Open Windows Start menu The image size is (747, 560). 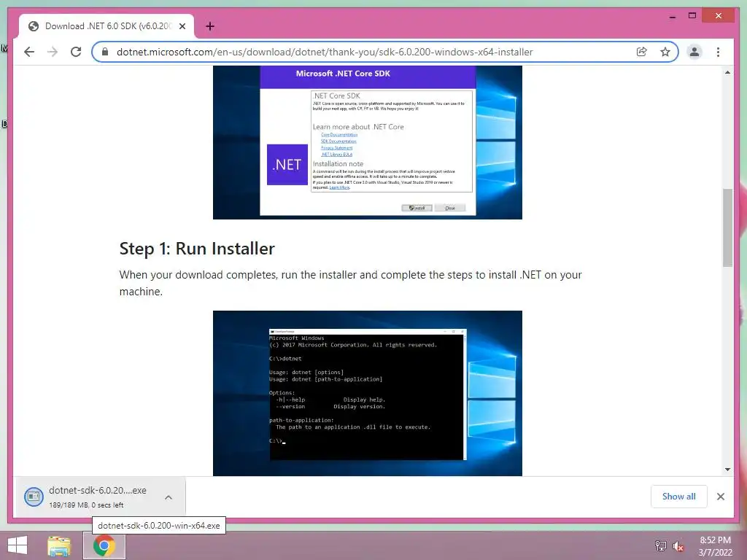click(x=18, y=545)
